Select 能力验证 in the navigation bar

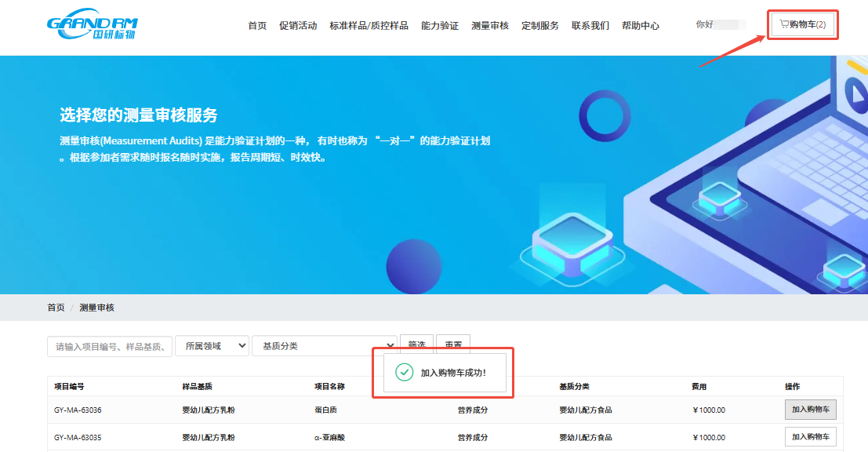(x=440, y=26)
